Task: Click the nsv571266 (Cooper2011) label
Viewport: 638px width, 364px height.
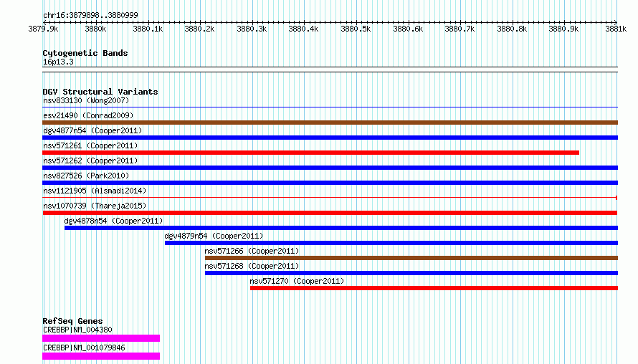Action: pyautogui.click(x=252, y=251)
